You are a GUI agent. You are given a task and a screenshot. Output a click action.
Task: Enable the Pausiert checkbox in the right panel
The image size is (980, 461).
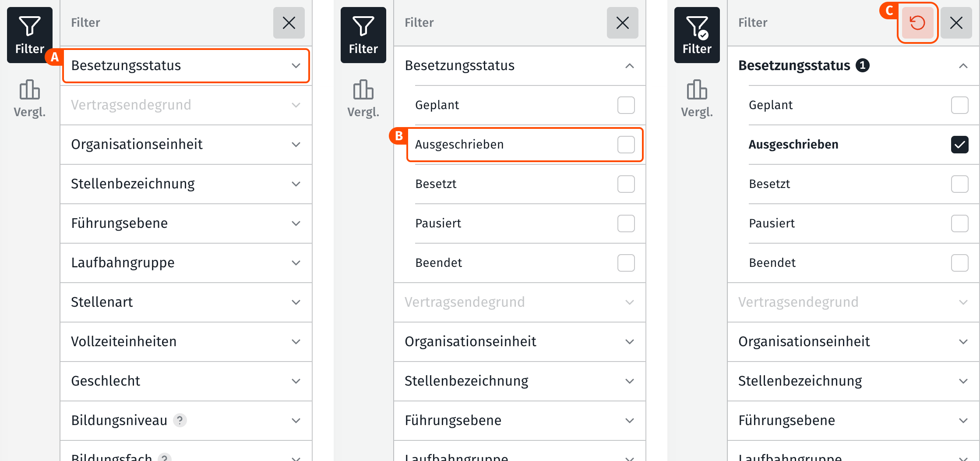coord(959,223)
